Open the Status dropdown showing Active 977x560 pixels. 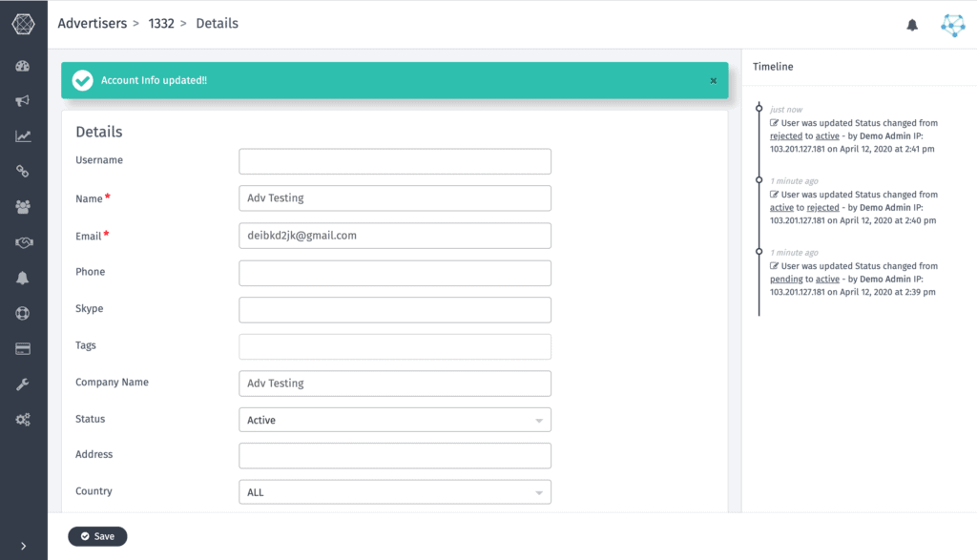tap(394, 420)
